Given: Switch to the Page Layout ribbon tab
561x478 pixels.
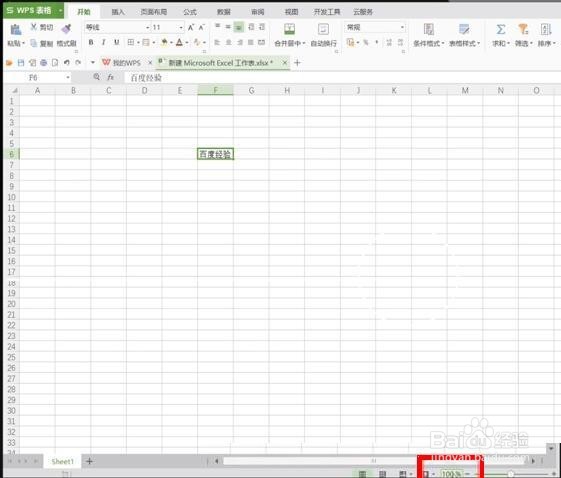Looking at the screenshot, I should 153,12.
